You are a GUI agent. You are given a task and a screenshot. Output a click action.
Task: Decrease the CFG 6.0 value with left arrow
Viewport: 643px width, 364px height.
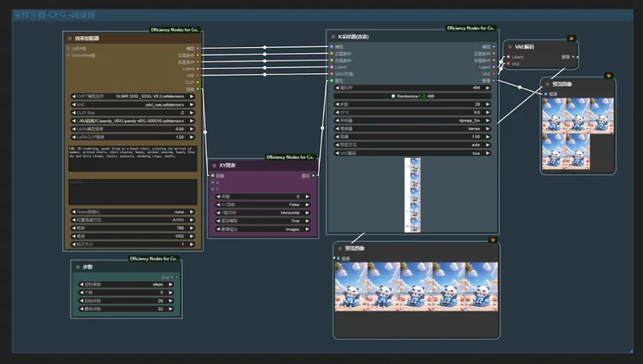point(337,112)
